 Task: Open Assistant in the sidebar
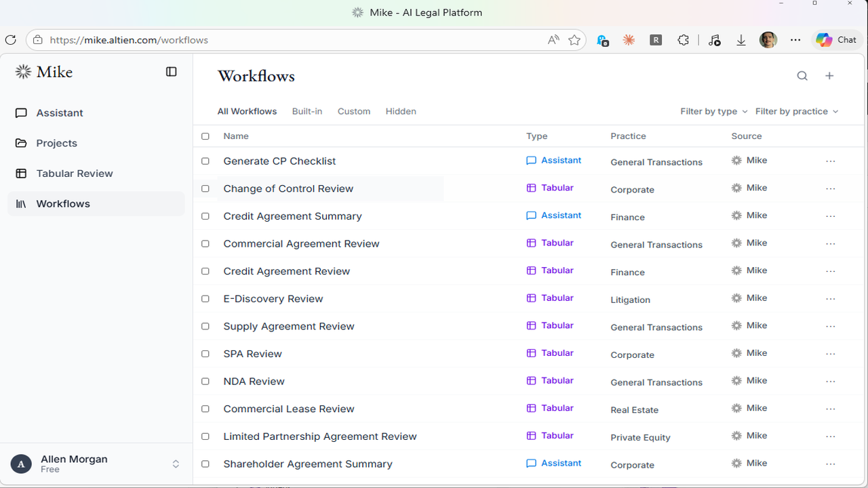pyautogui.click(x=96, y=113)
